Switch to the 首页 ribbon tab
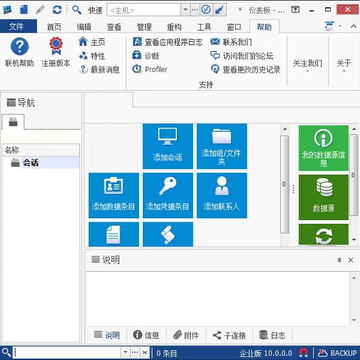The image size is (360, 360). 54,27
